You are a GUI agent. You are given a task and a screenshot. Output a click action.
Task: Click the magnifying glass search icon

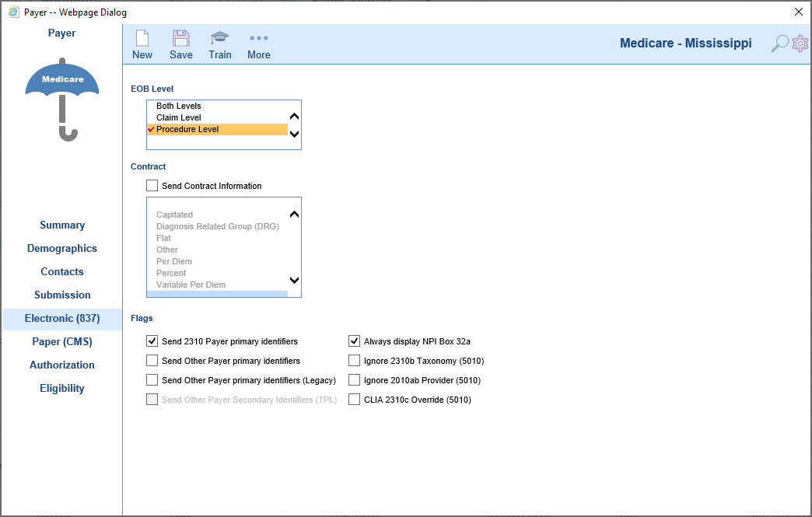coord(779,44)
